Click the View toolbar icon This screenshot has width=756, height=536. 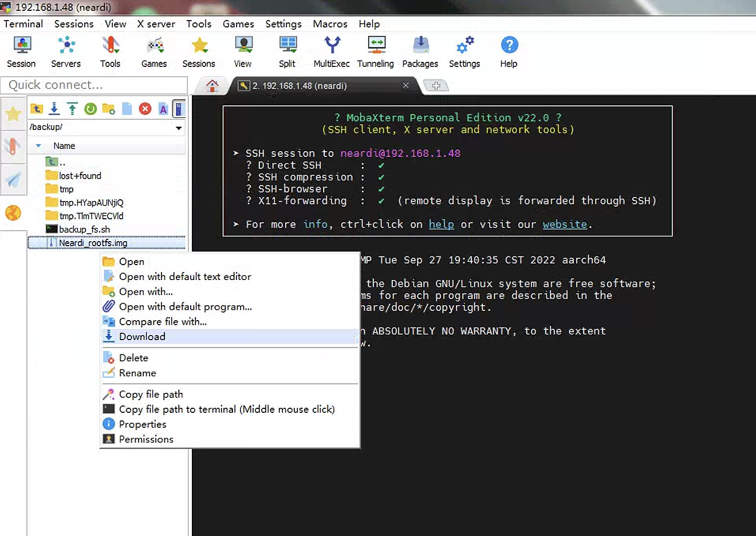coord(243,52)
